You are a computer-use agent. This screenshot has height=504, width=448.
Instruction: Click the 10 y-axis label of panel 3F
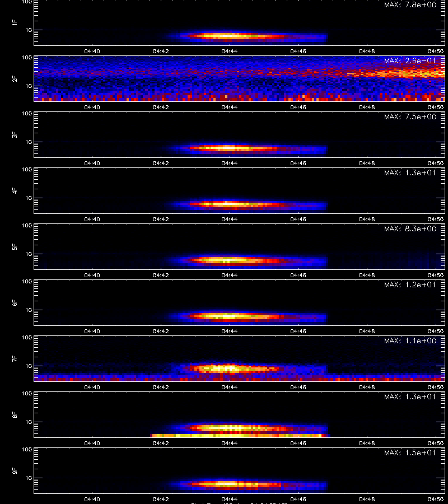tap(29, 142)
